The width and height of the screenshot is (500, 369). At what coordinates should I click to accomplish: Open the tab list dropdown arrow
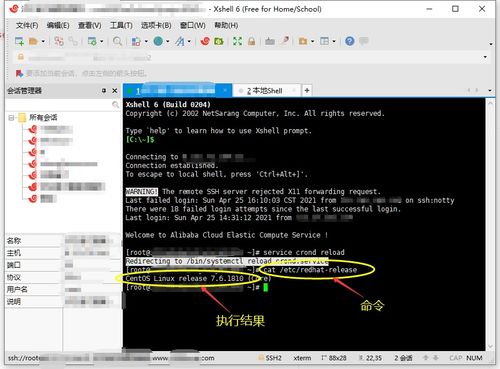click(x=489, y=90)
